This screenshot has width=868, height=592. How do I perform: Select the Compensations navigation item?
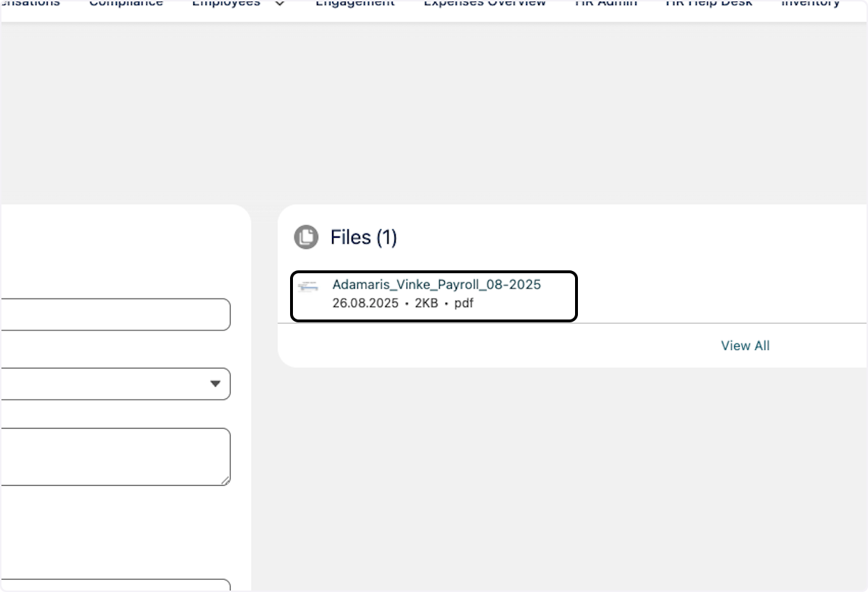[30, 4]
